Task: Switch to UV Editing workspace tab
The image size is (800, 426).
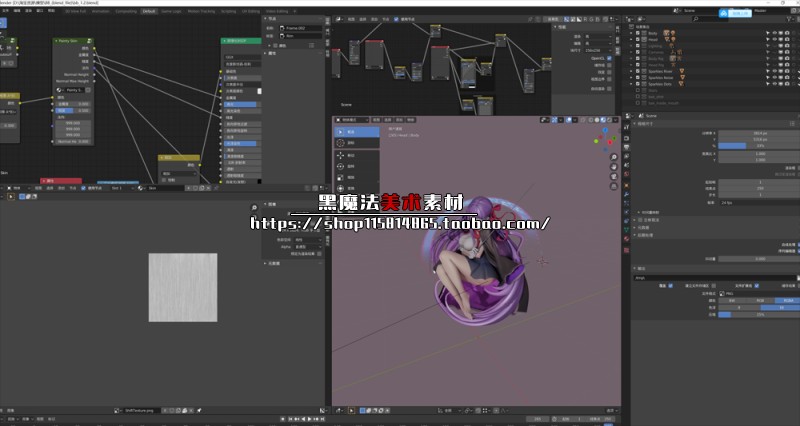Action: click(x=251, y=11)
